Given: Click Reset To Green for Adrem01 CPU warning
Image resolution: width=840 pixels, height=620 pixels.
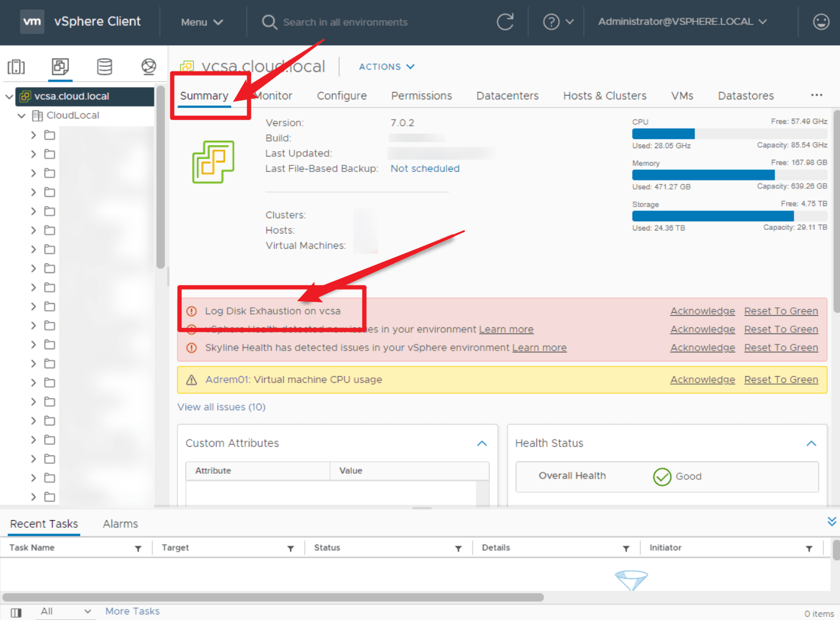Looking at the screenshot, I should point(781,379).
